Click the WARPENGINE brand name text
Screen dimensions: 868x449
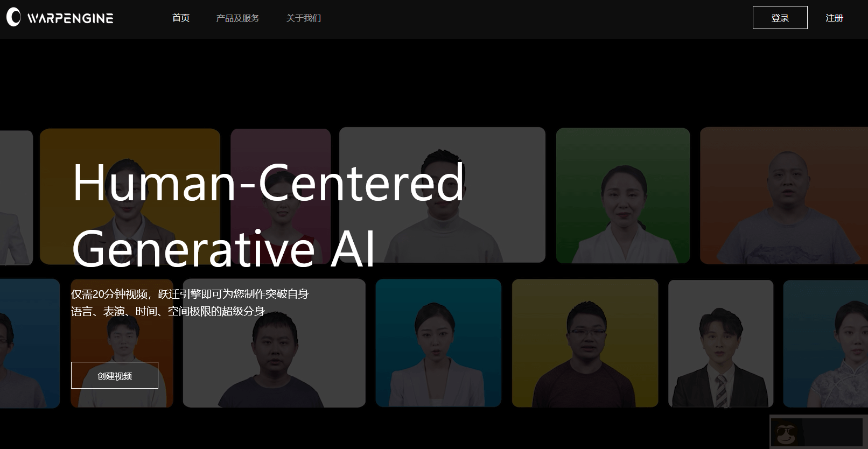pos(71,18)
